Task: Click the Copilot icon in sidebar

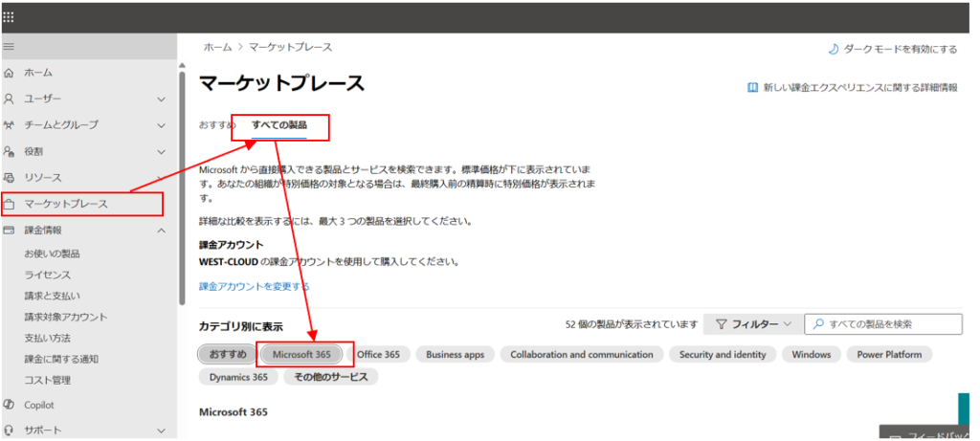Action: tap(9, 405)
